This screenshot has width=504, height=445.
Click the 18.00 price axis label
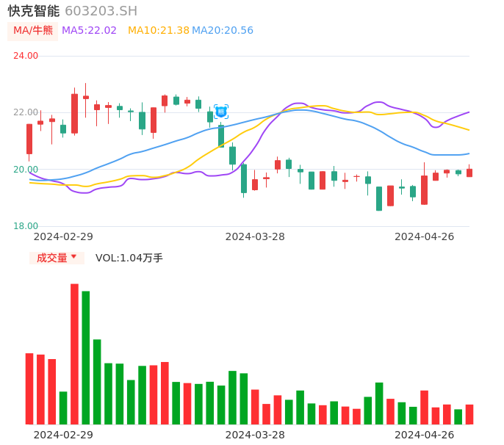(26, 226)
